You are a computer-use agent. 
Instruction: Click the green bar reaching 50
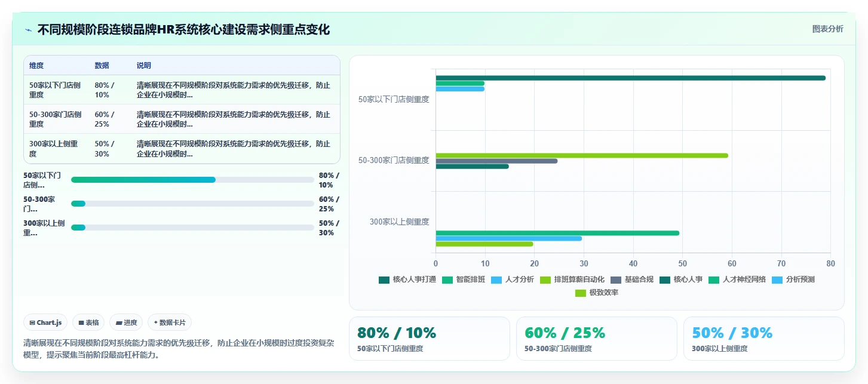(x=557, y=233)
